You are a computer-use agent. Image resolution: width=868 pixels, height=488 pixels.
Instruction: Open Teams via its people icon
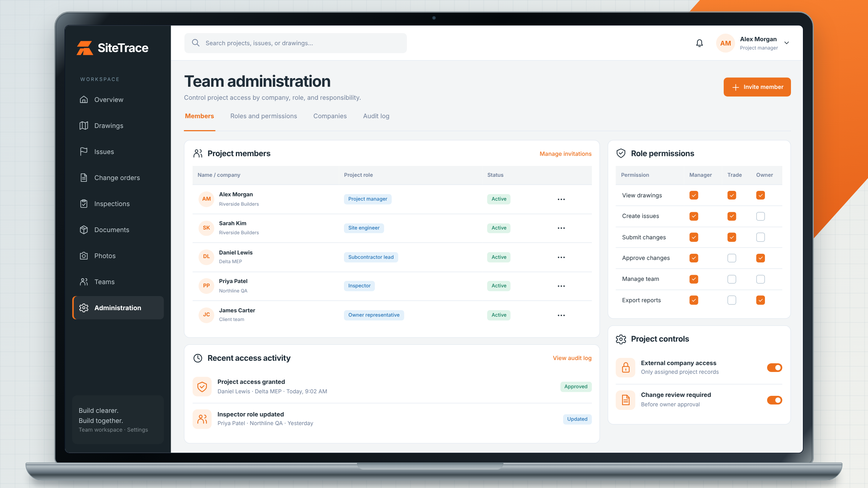(84, 282)
